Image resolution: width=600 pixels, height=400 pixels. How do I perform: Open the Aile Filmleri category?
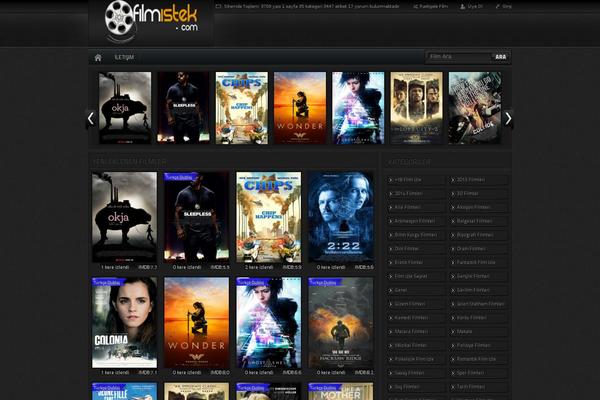pyautogui.click(x=416, y=207)
